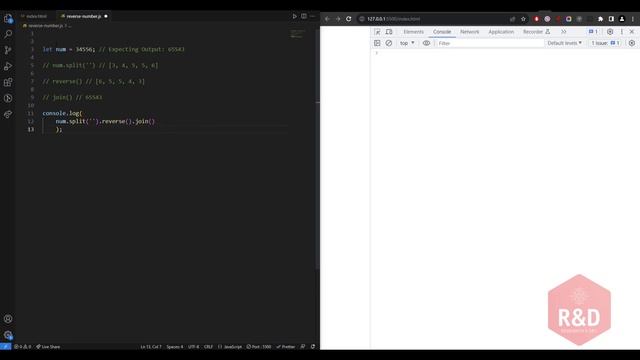Image resolution: width=640 pixels, height=360 pixels.
Task: Bookmark the page with the star icon
Action: [523, 19]
